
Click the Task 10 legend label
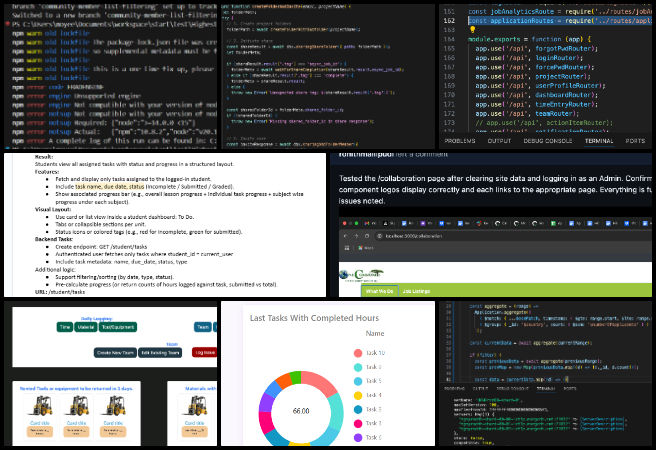coord(375,353)
